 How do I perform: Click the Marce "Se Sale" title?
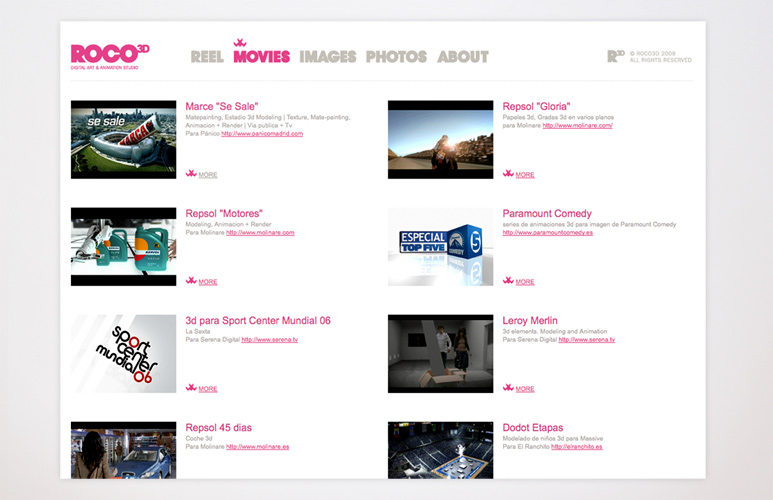(x=222, y=106)
